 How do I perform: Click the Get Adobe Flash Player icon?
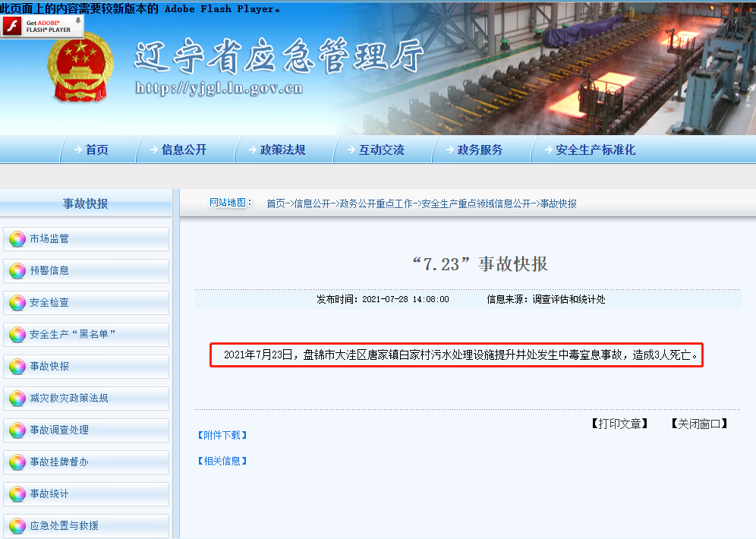43,27
